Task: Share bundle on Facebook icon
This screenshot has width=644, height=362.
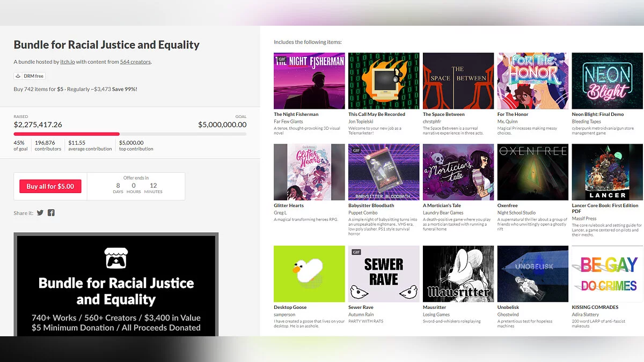Action: pyautogui.click(x=51, y=213)
